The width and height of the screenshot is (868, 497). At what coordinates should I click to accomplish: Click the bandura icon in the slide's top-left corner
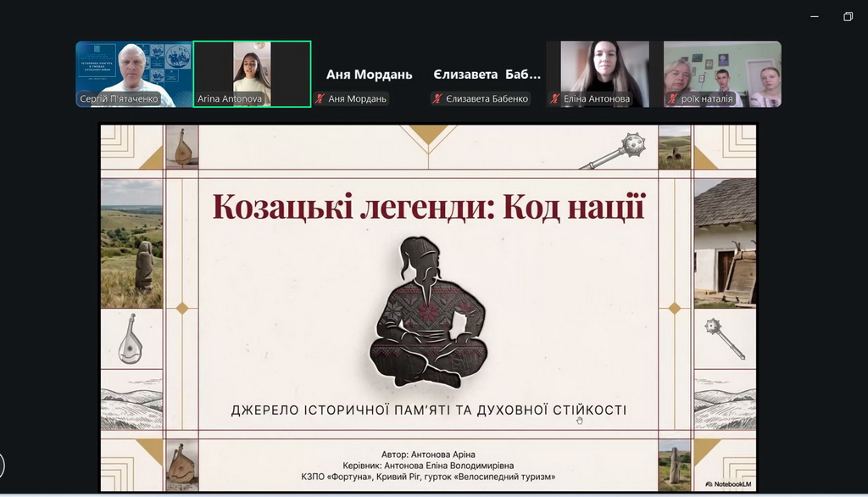coord(183,147)
